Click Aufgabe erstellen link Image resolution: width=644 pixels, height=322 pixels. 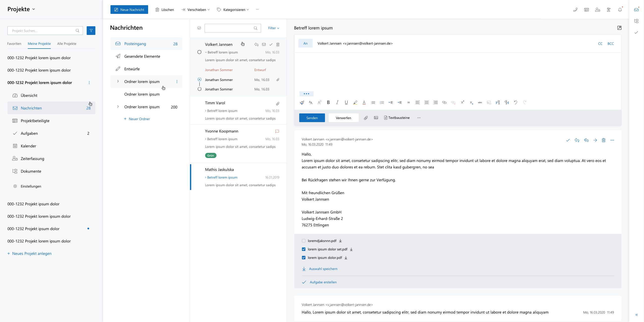pyautogui.click(x=319, y=282)
